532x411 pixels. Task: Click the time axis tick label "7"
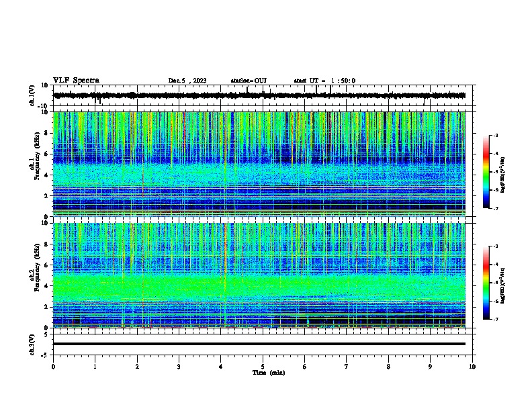point(347,367)
